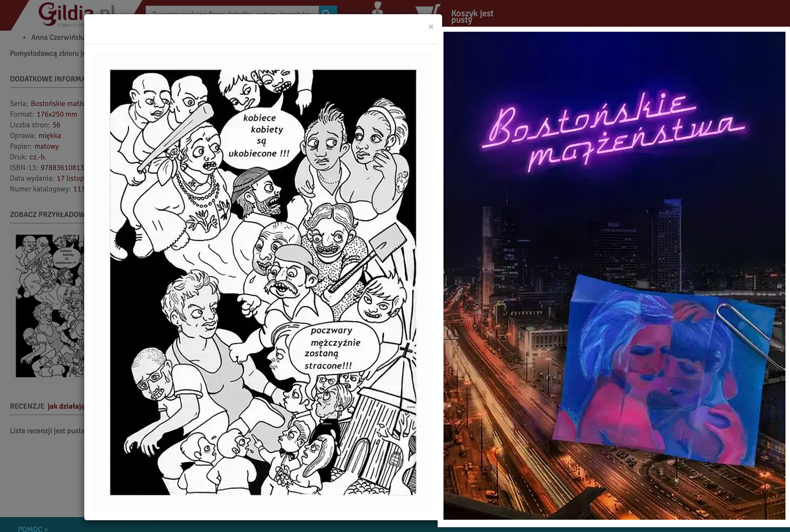790x532 pixels.
Task: Click the 'Pomysłodawcą zbioru' paragraph
Action: [x=47, y=53]
